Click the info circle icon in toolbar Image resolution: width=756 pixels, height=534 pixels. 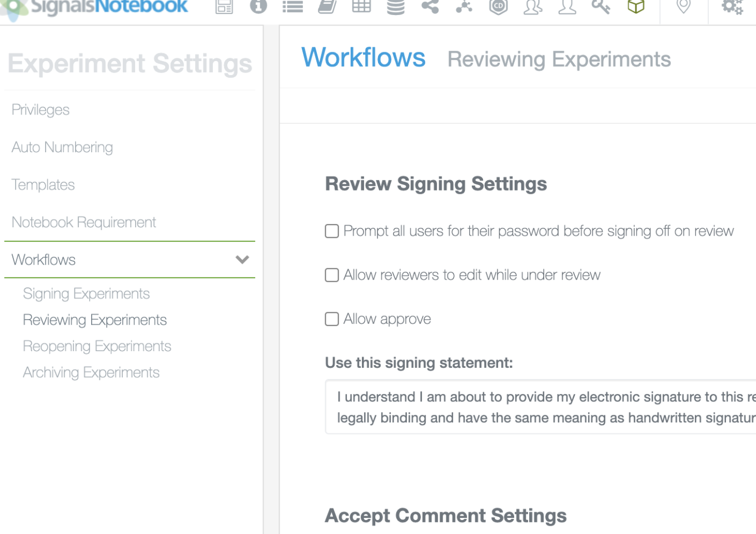(x=258, y=6)
